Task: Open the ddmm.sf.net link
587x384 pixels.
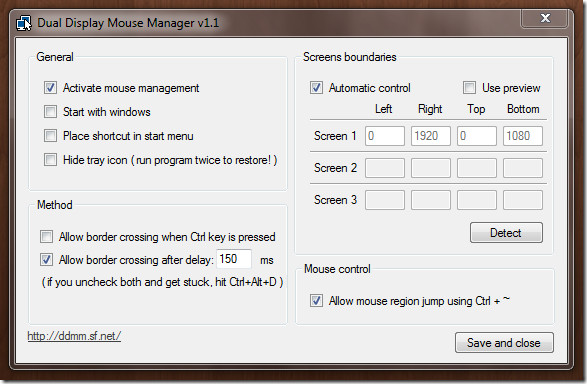Action: (74, 336)
